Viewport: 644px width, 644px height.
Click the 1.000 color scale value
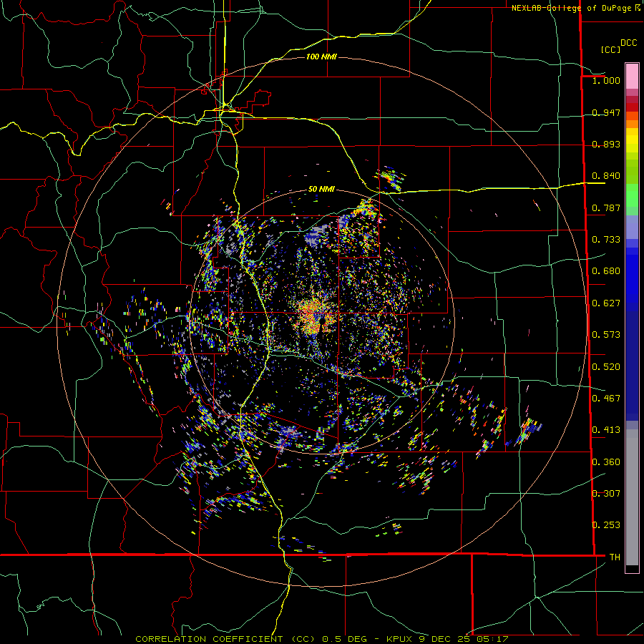[606, 80]
